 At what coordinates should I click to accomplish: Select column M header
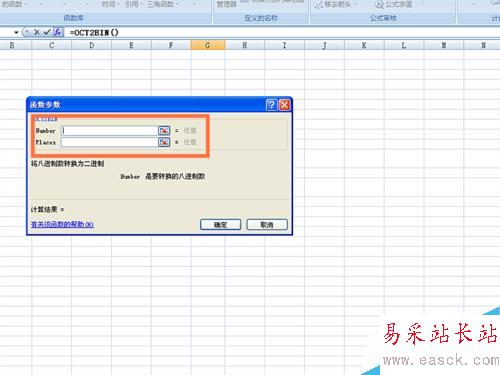pyautogui.click(x=444, y=45)
